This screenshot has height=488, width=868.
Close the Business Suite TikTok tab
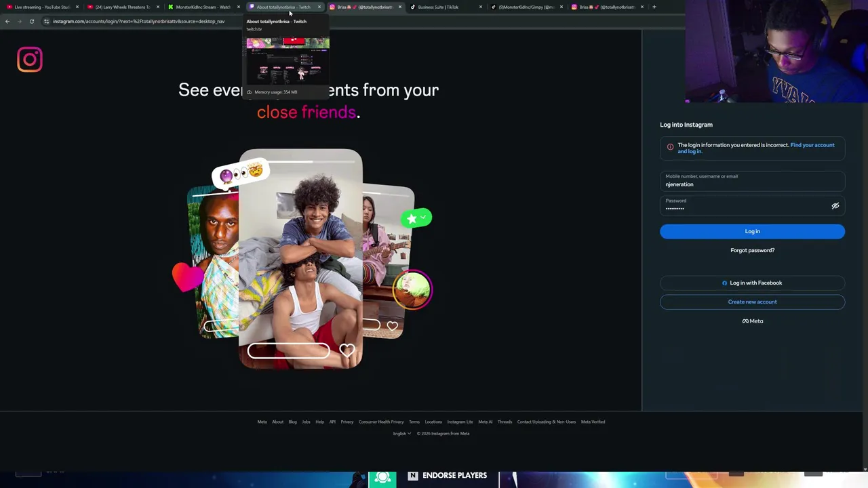pos(480,7)
